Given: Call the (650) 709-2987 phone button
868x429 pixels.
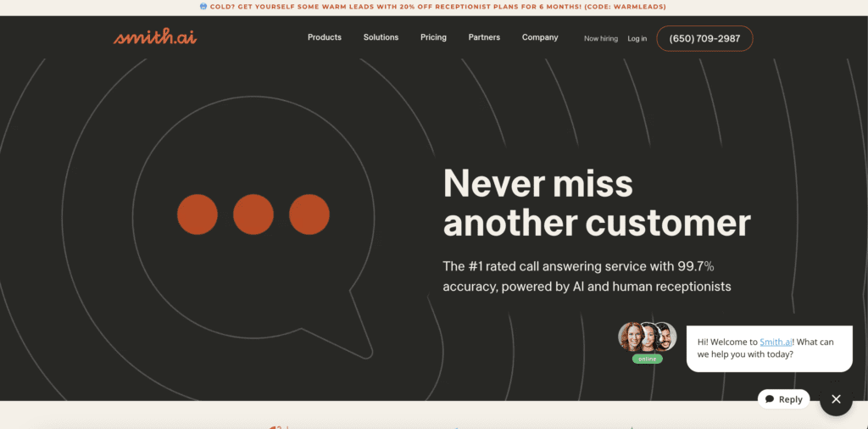Looking at the screenshot, I should (704, 38).
